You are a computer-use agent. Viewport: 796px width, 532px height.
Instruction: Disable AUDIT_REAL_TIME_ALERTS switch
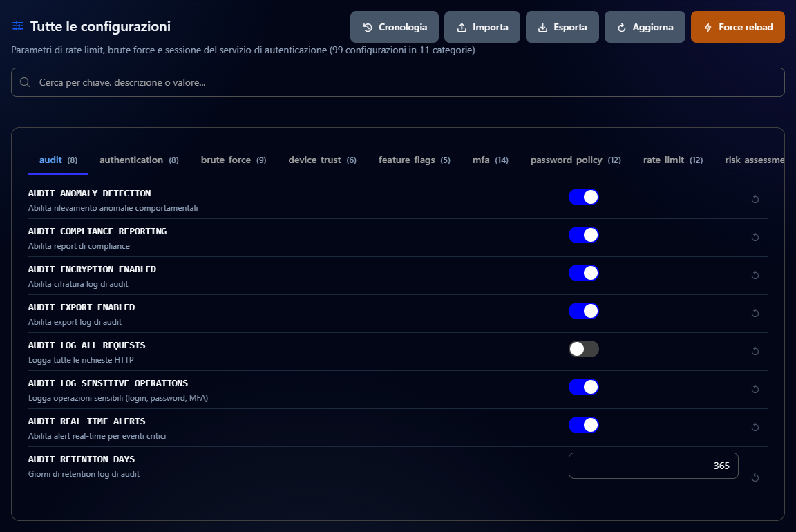coord(584,426)
